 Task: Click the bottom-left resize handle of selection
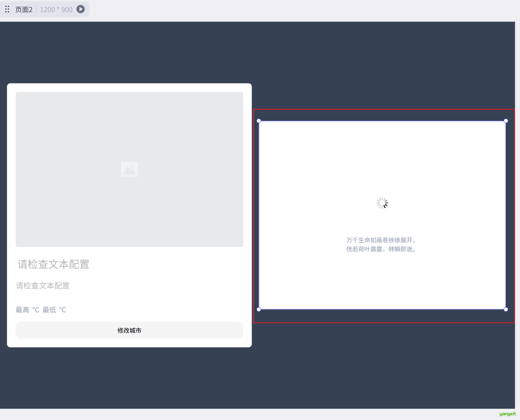coord(259,309)
